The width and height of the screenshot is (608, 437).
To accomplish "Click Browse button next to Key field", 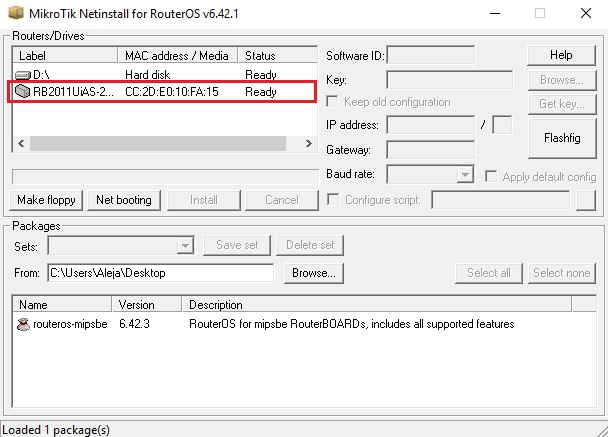I will [562, 80].
